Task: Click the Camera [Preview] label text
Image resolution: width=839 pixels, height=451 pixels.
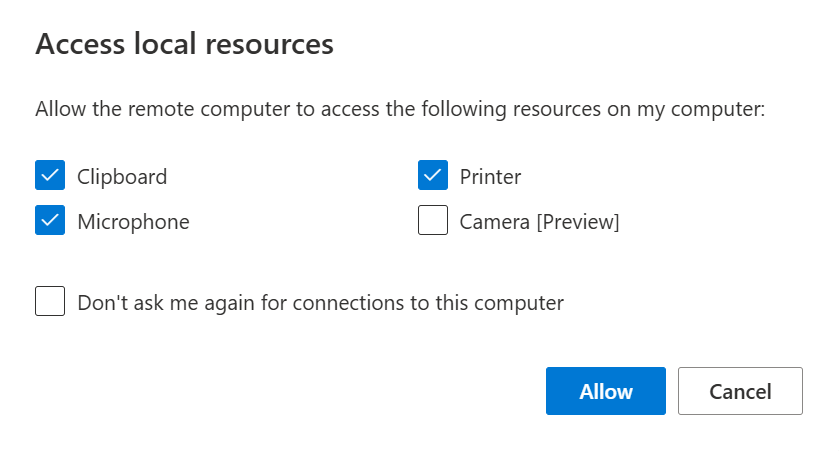Action: 539,222
